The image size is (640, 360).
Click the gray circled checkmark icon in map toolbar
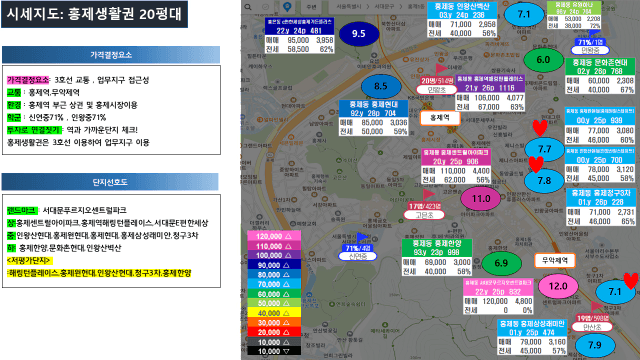[x=266, y=7]
